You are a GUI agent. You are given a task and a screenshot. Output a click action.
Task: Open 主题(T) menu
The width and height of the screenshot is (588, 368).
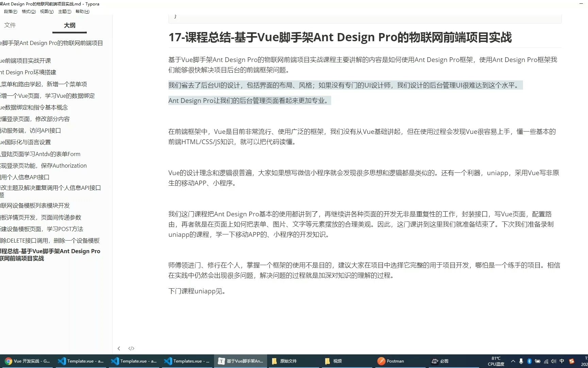(x=65, y=12)
